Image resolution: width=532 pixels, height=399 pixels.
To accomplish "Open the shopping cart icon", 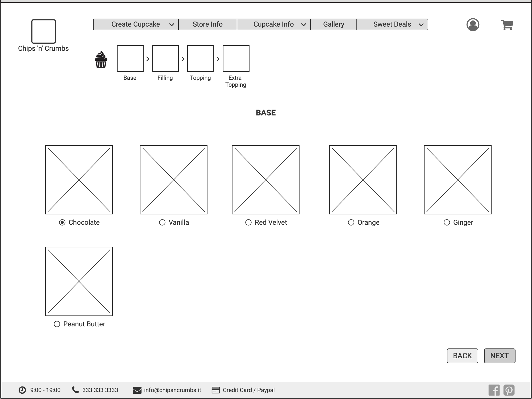I will coord(507,25).
